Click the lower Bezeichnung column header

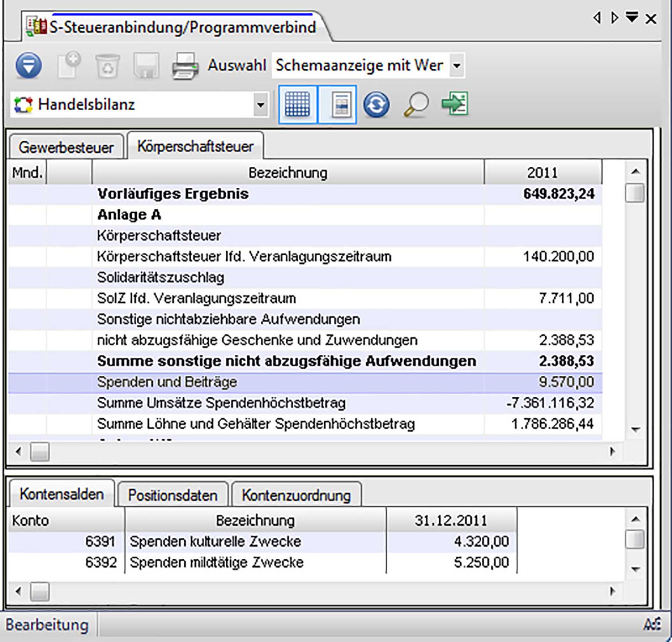coord(255,520)
